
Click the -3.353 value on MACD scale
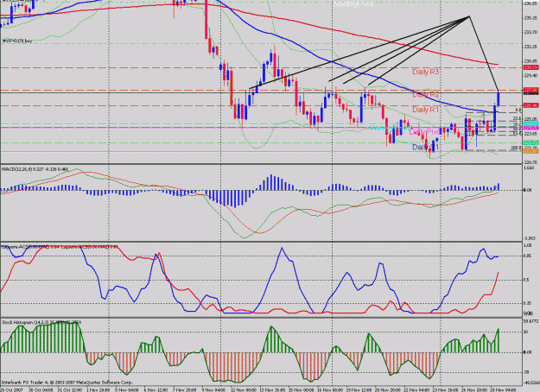530,238
